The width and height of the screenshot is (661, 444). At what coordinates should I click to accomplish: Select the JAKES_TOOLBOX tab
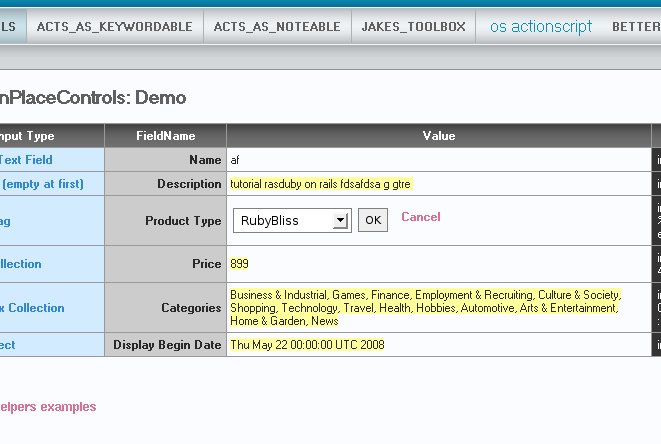pos(413,27)
